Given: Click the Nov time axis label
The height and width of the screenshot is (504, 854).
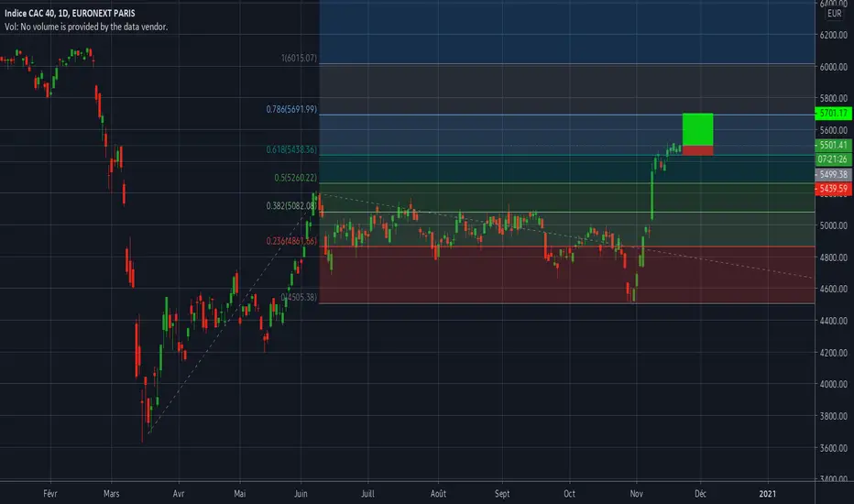Looking at the screenshot, I should point(636,494).
